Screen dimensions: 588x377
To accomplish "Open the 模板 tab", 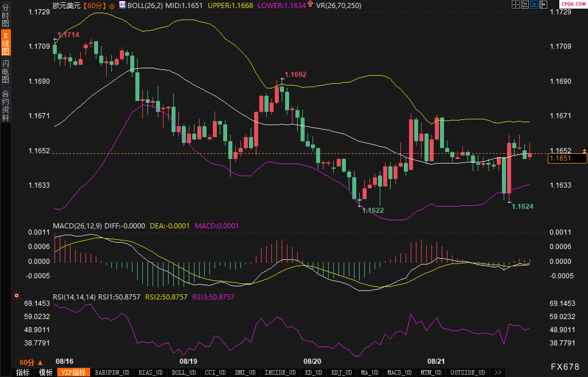I will click(x=46, y=372).
